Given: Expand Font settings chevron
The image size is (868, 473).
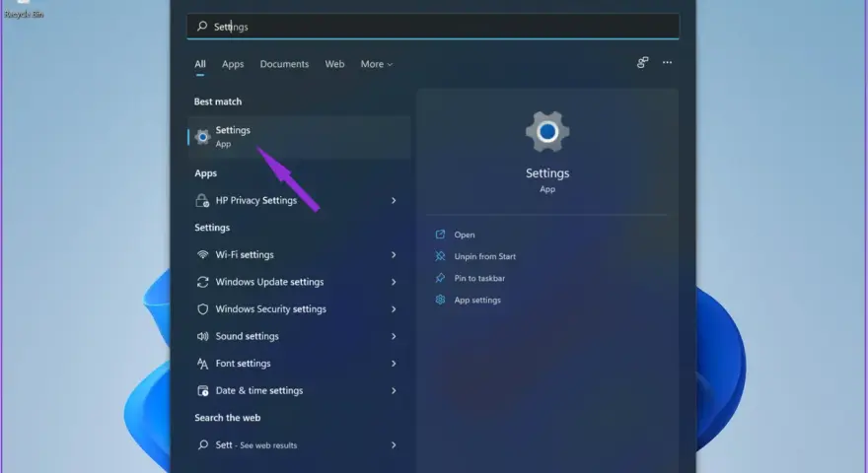Looking at the screenshot, I should point(394,364).
